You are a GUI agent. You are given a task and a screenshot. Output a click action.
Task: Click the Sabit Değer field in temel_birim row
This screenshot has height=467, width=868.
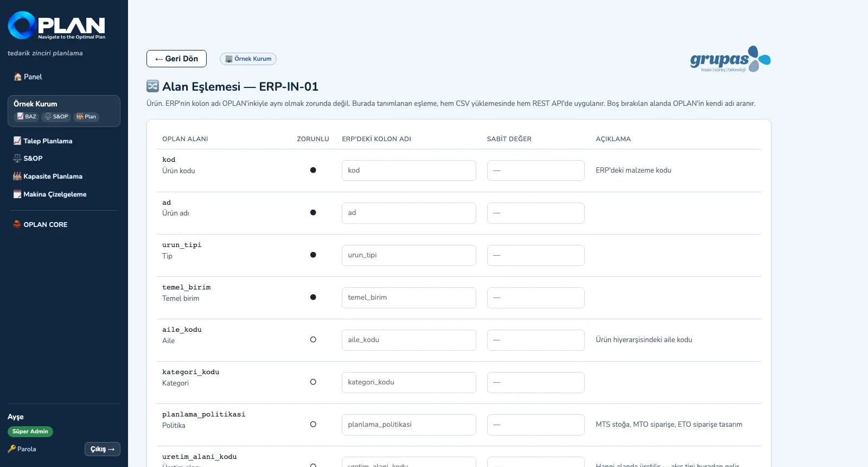(536, 298)
